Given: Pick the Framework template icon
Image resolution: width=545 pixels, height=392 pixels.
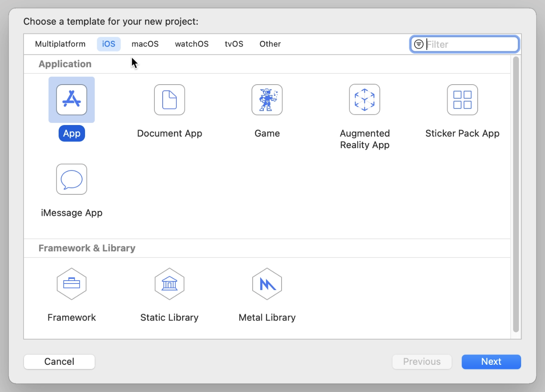Looking at the screenshot, I should coord(71,284).
